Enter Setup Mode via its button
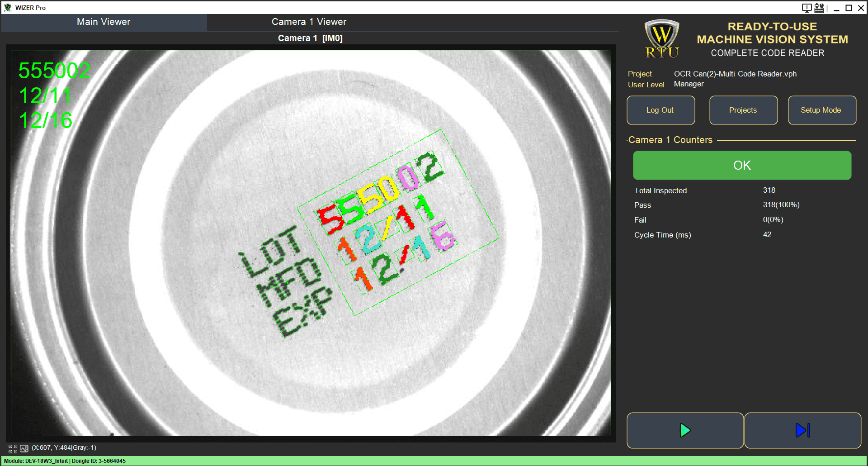Image resolution: width=868 pixels, height=466 pixels. [822, 110]
